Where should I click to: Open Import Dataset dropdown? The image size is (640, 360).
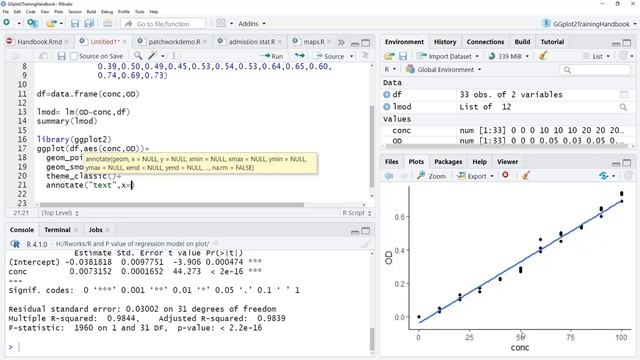point(448,56)
